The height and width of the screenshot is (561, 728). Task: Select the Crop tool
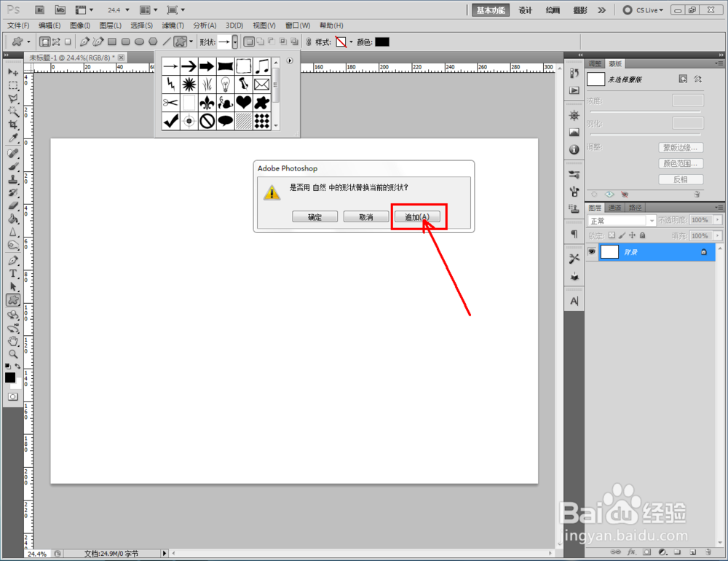click(x=13, y=125)
